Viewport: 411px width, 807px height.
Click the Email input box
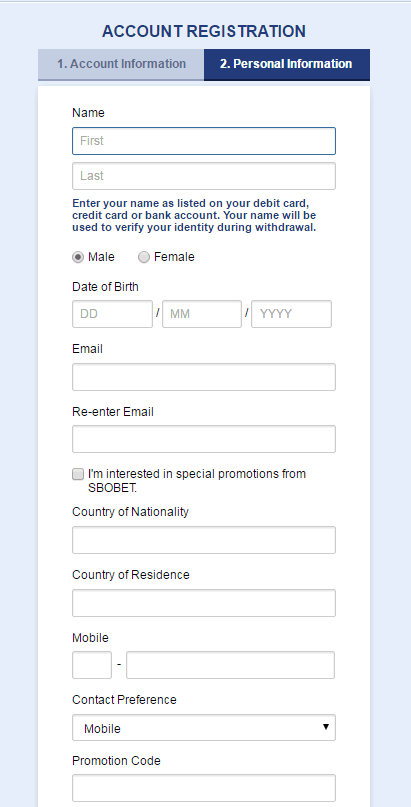[204, 377]
